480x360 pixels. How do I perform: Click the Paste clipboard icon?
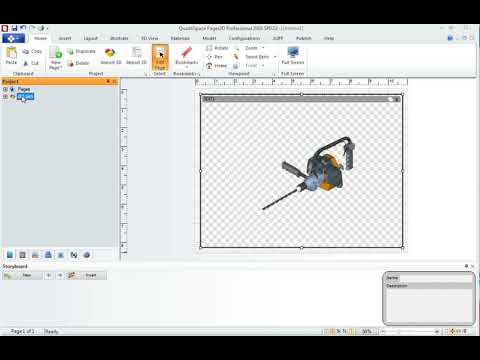(x=11, y=52)
